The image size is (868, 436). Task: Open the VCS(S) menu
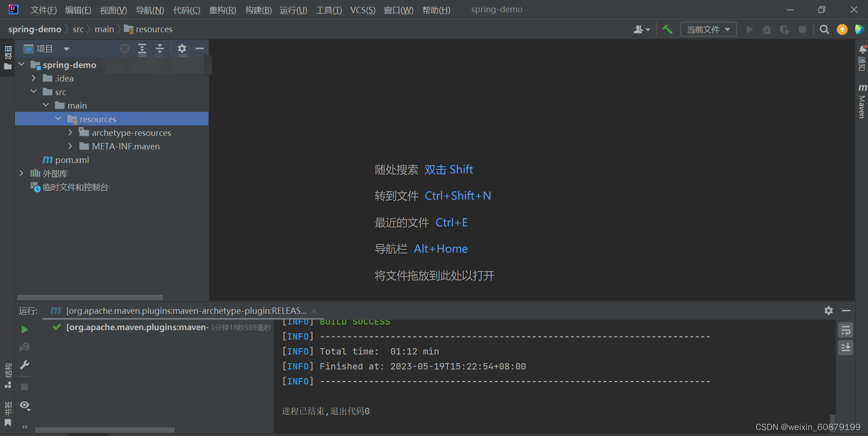click(362, 10)
